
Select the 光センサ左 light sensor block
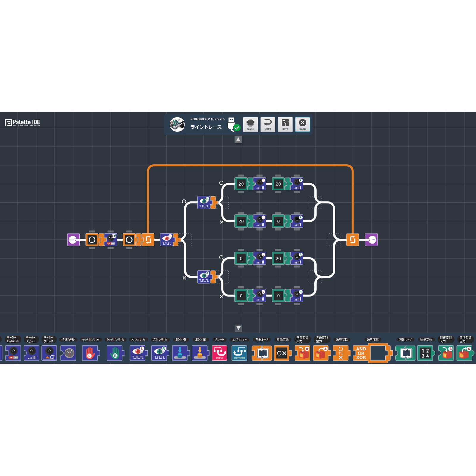[x=139, y=353]
